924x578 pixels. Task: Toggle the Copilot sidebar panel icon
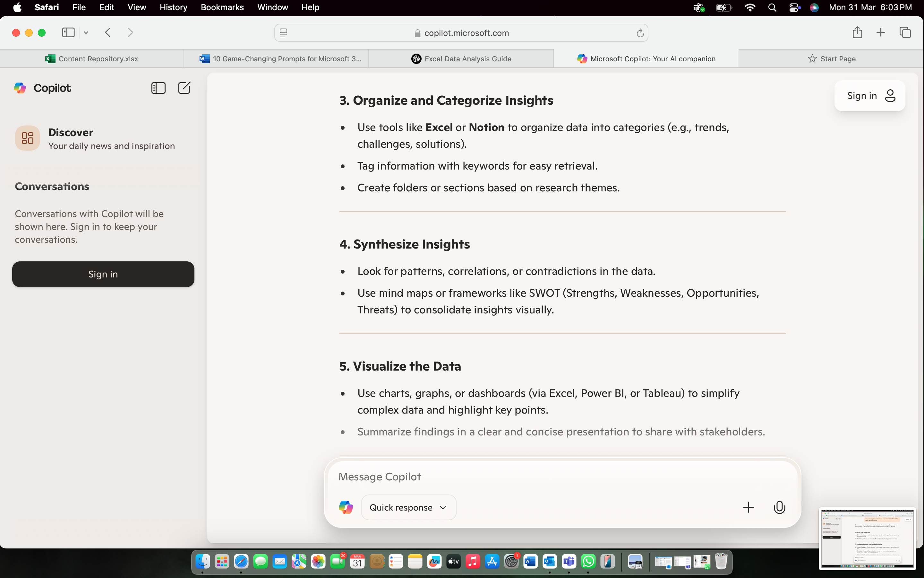(158, 88)
